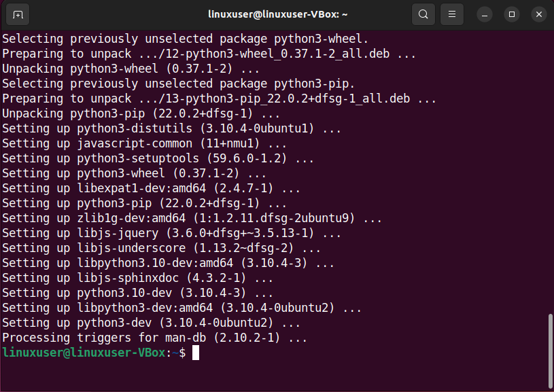The width and height of the screenshot is (554, 392).
Task: Open the hamburger menu
Action: coord(451,14)
